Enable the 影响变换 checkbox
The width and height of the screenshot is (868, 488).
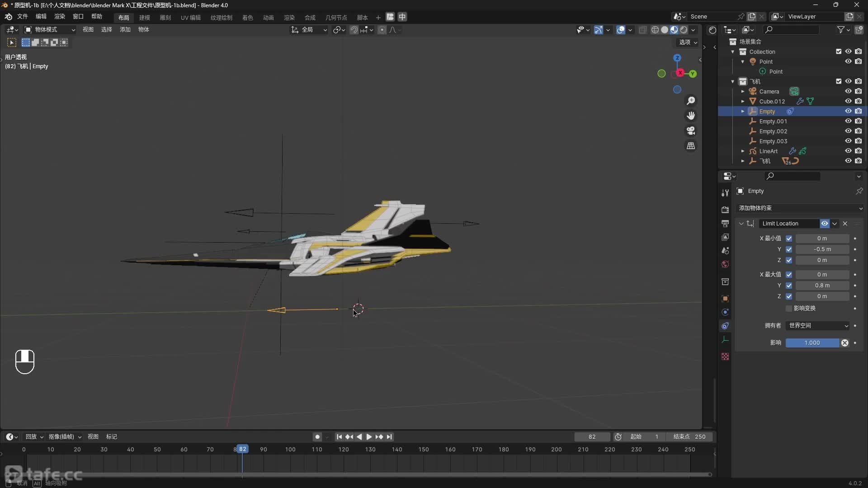pos(789,308)
